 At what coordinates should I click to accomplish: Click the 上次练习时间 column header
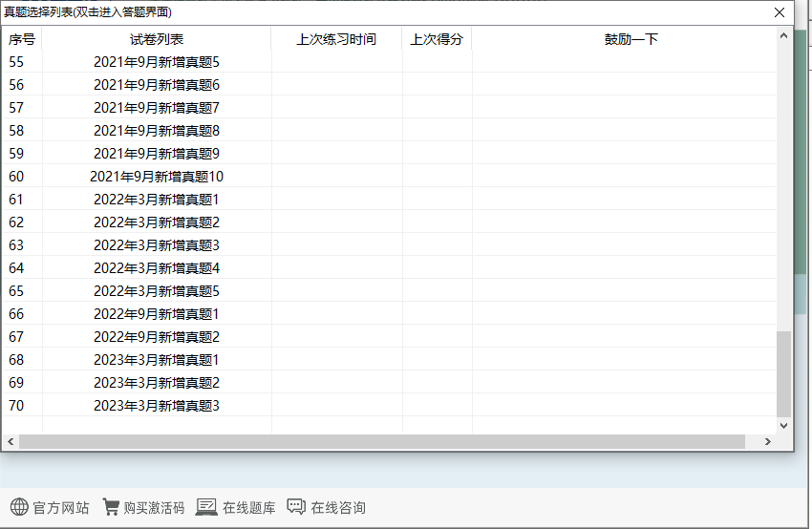click(336, 39)
